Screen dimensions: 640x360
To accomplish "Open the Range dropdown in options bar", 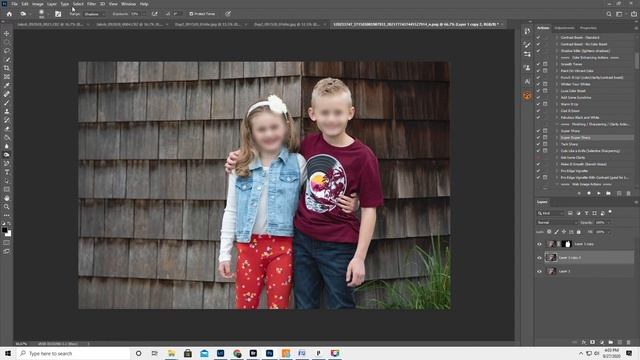I will (94, 14).
